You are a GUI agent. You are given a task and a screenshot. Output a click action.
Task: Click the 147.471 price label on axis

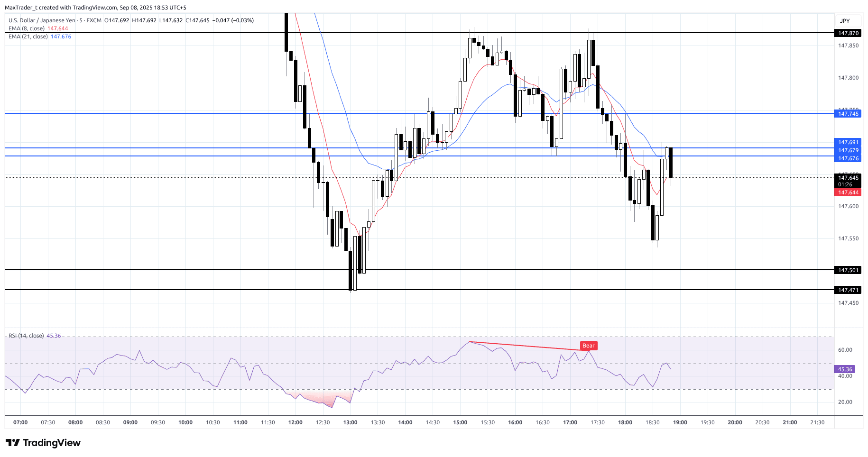coord(848,290)
